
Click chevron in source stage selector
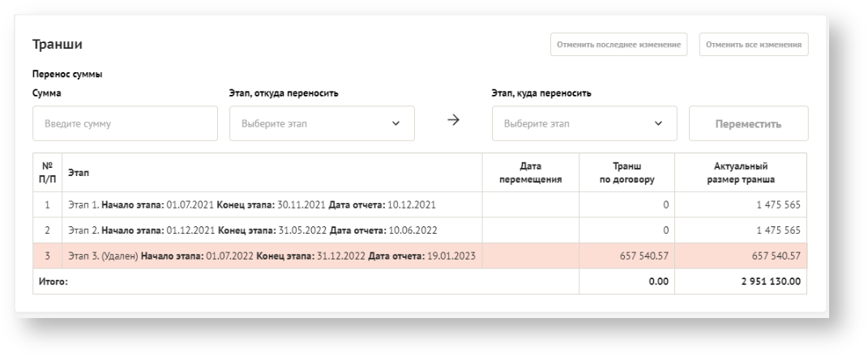click(396, 124)
